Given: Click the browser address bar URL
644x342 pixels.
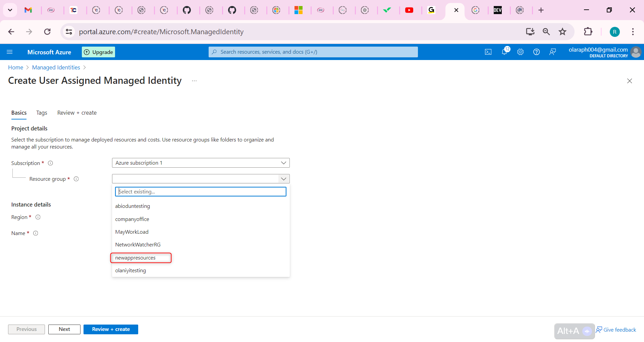Looking at the screenshot, I should (161, 32).
